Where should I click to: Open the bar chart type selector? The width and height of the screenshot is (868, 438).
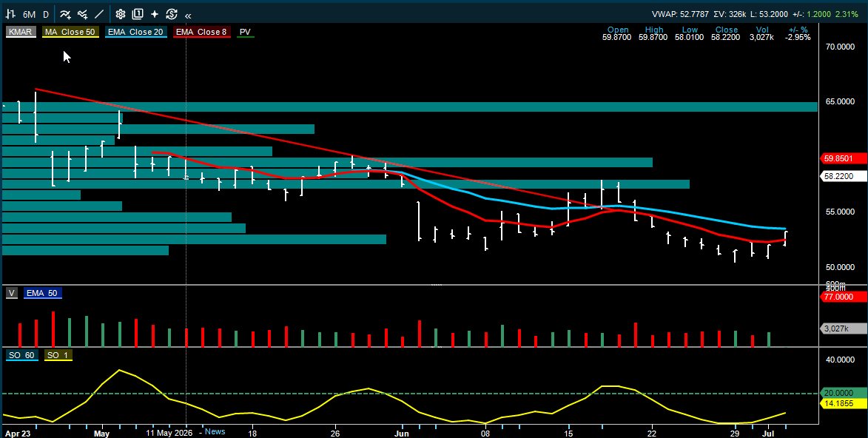[10, 14]
